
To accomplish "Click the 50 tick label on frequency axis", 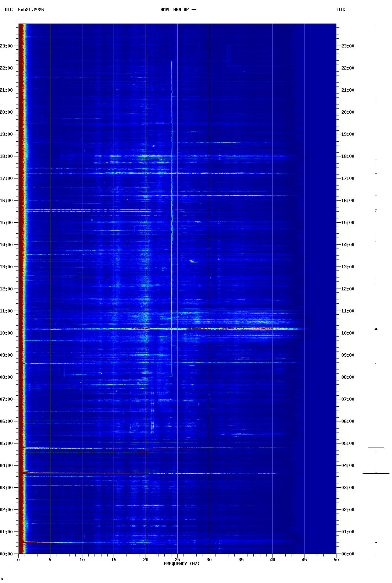I will point(336,560).
